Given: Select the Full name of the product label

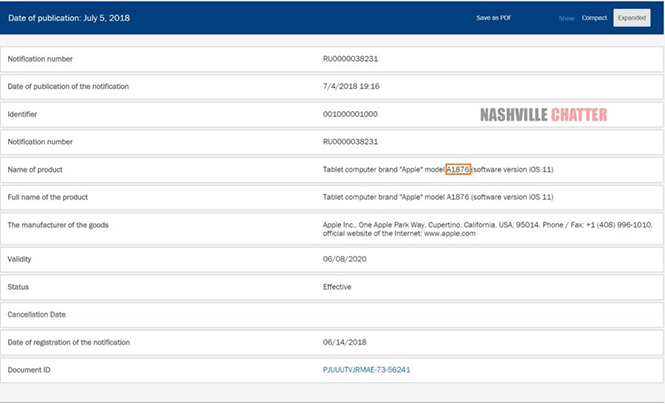Looking at the screenshot, I should coord(48,198).
